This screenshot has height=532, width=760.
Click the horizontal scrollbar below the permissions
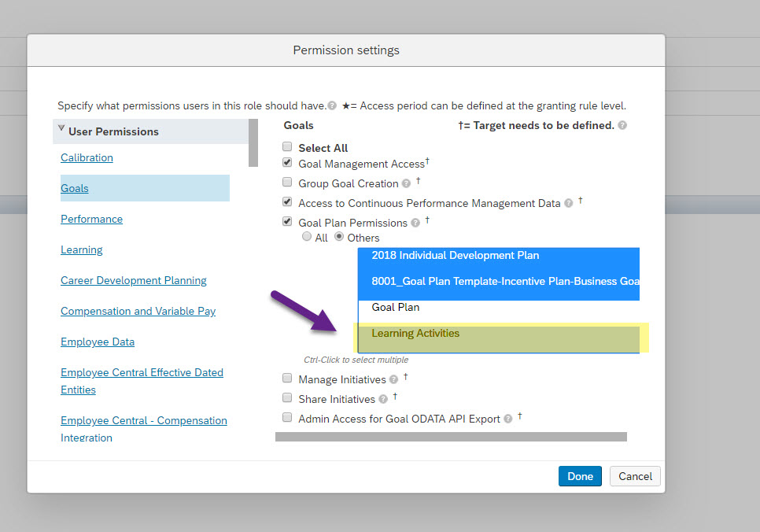(451, 437)
